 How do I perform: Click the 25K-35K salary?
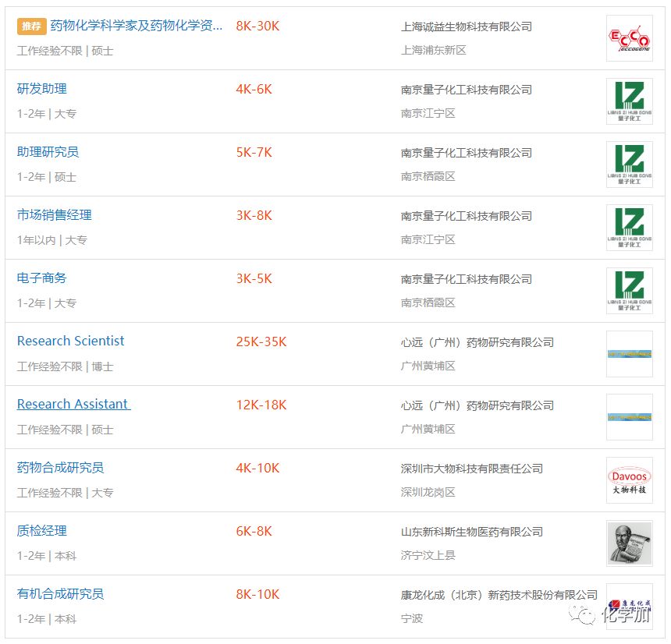point(261,341)
